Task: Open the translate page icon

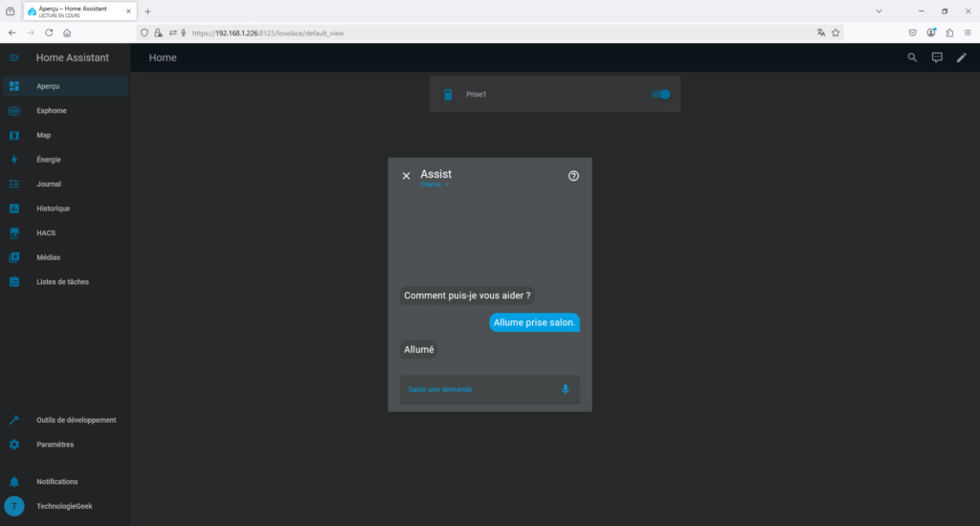Action: pos(820,33)
